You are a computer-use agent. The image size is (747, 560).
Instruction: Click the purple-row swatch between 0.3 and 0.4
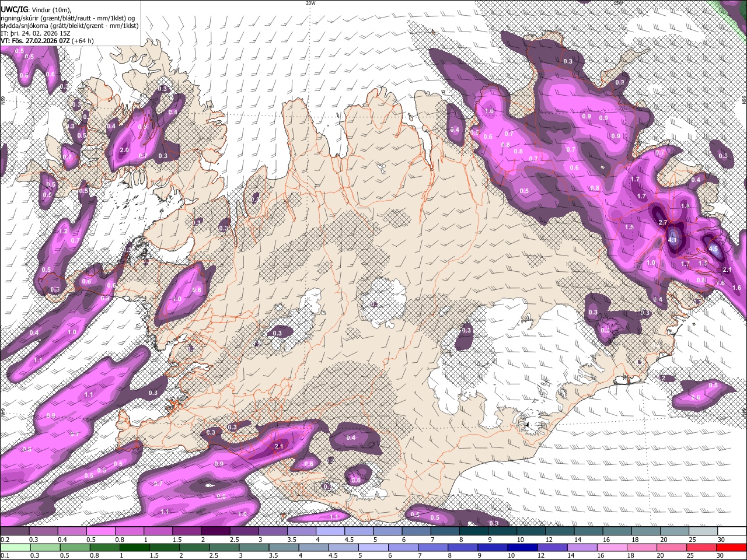click(43, 531)
